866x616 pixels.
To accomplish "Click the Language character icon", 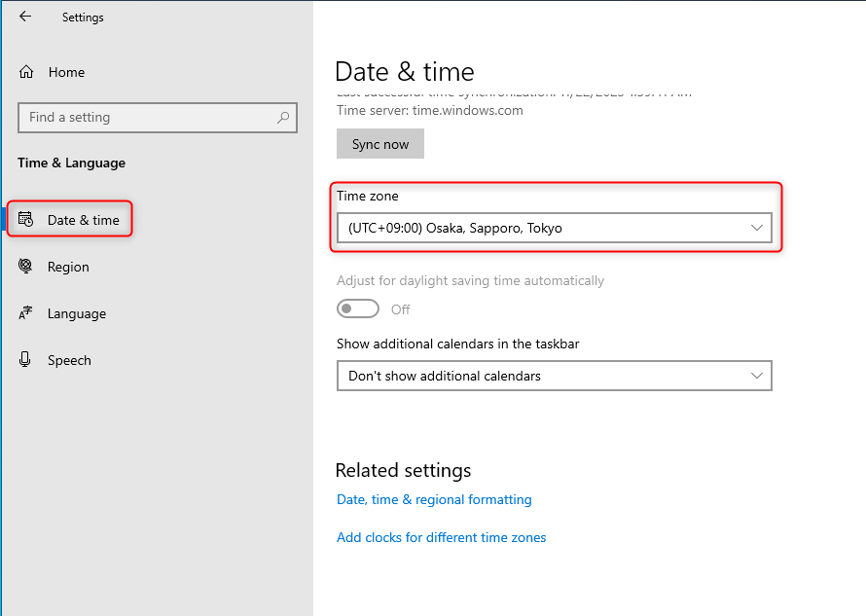I will point(26,313).
